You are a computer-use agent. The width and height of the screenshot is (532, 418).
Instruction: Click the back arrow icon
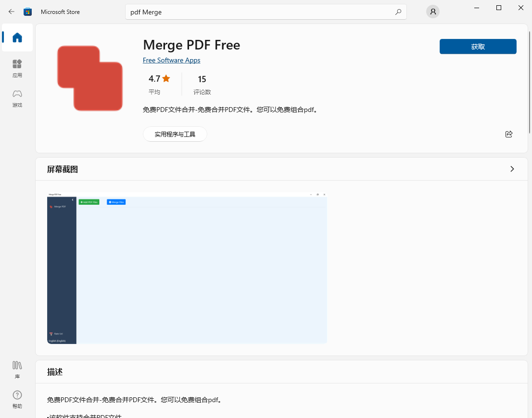click(11, 12)
